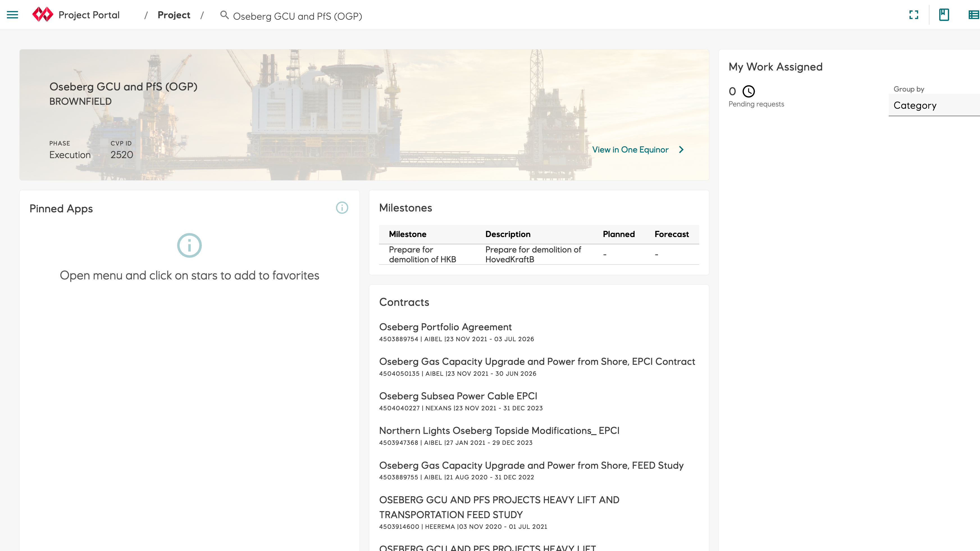Click 'Prepare for demolition of HovedKraftB' description
The height and width of the screenshot is (551, 980).
[533, 254]
